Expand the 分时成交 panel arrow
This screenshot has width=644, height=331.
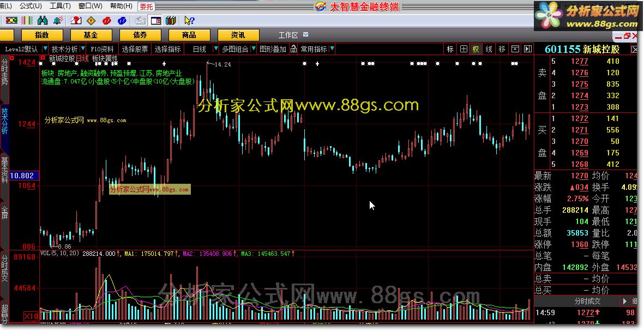[x=624, y=301]
